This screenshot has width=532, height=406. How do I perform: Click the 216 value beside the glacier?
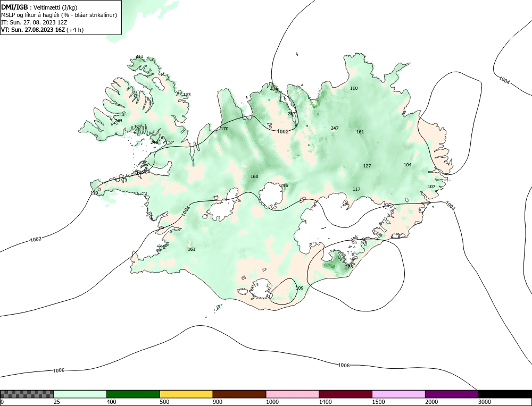pyautogui.click(x=284, y=185)
